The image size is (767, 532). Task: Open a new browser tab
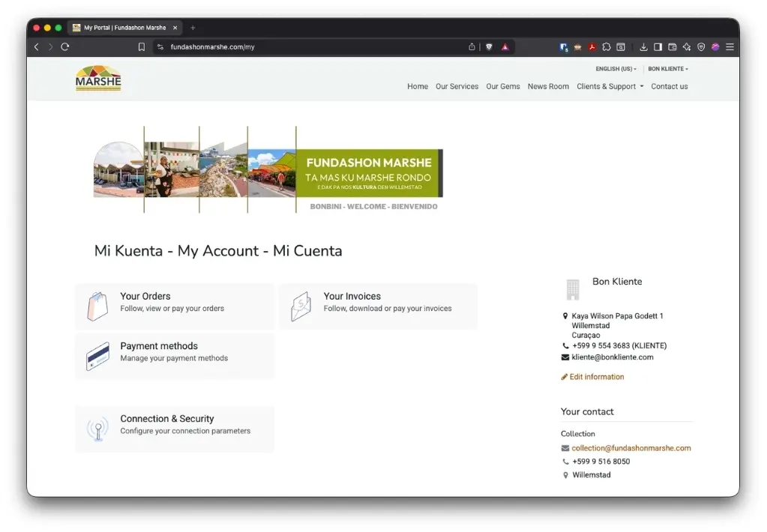[193, 28]
